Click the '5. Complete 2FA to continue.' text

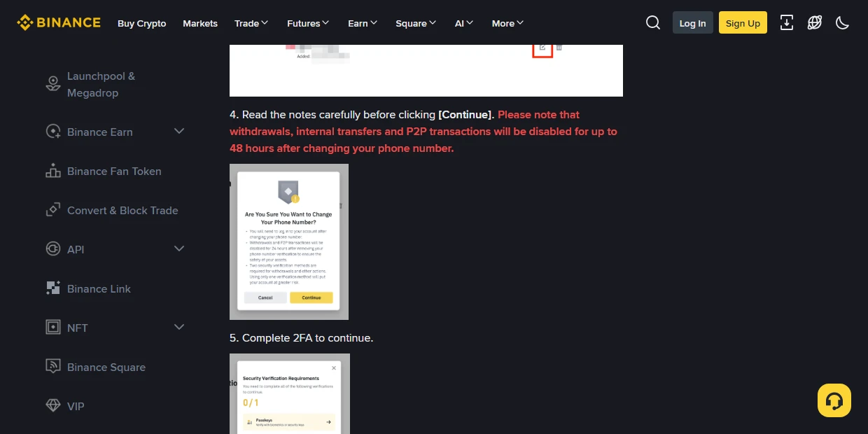302,338
